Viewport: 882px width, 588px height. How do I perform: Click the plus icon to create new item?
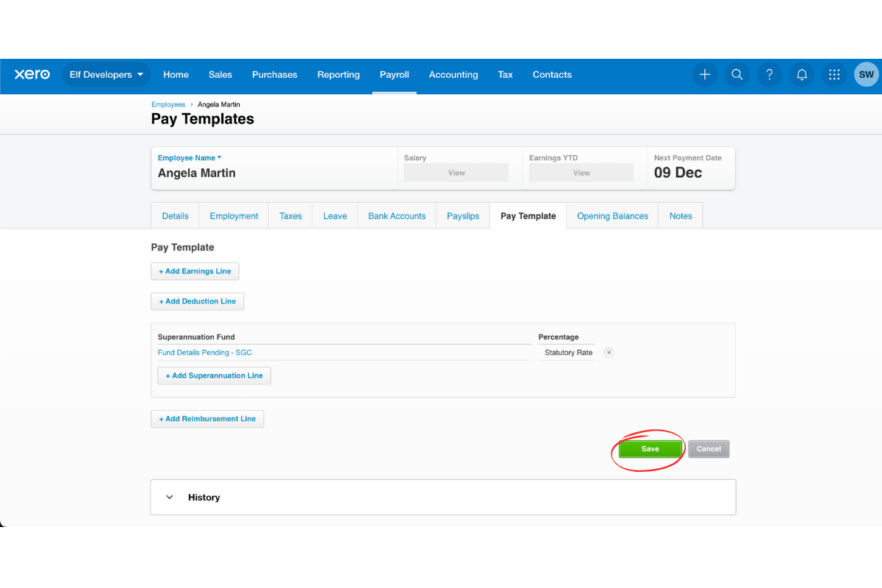coord(705,74)
